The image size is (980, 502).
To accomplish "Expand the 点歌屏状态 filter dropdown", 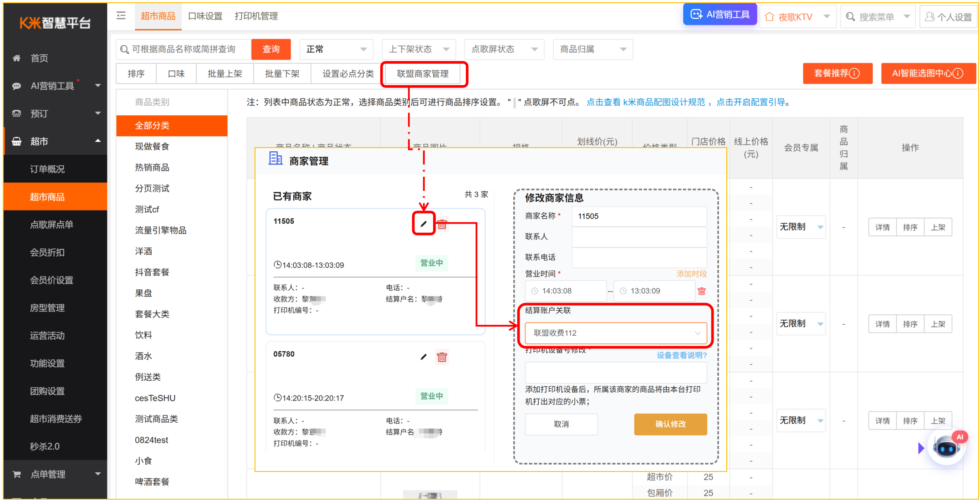I will pyautogui.click(x=504, y=49).
